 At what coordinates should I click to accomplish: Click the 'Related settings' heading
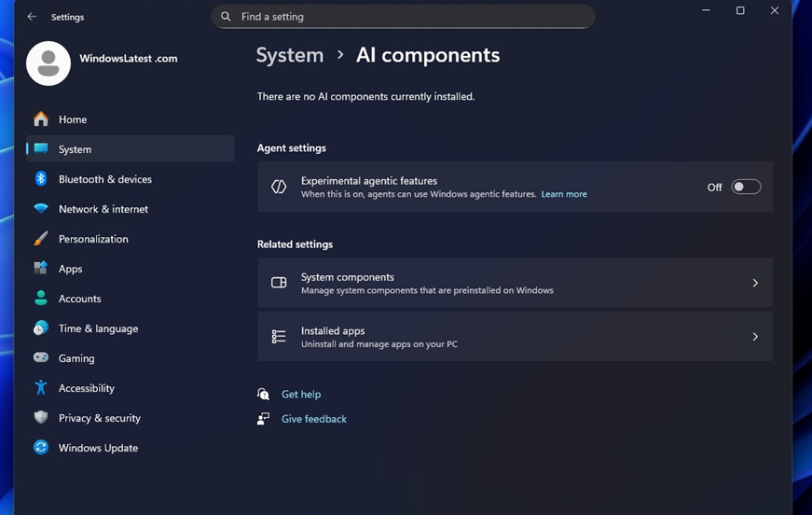(295, 244)
